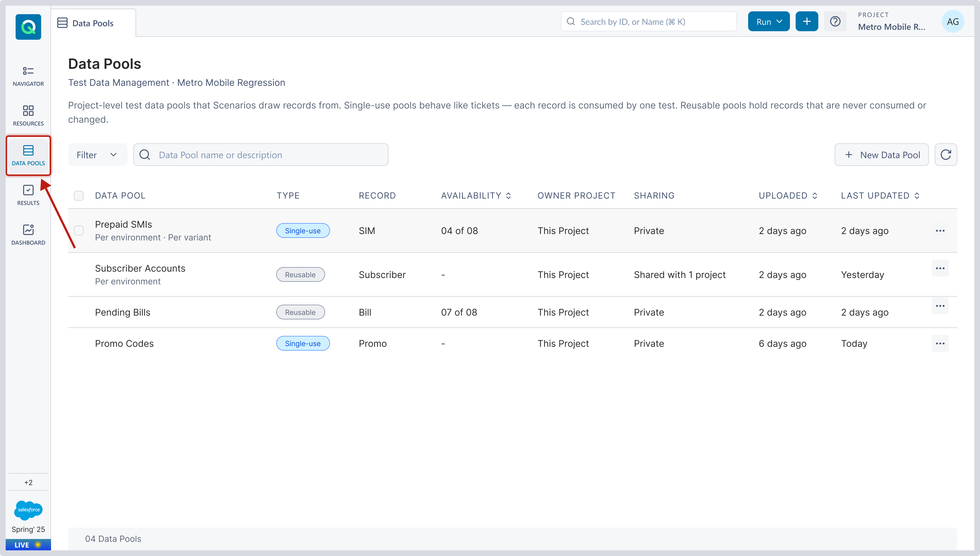
Task: Open the Run dropdown menu
Action: pyautogui.click(x=768, y=21)
